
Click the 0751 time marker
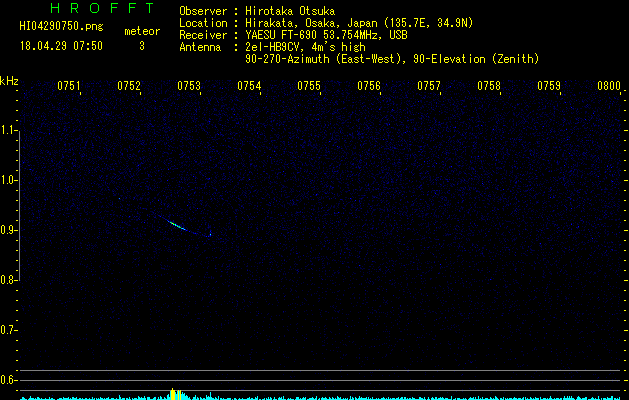point(69,86)
